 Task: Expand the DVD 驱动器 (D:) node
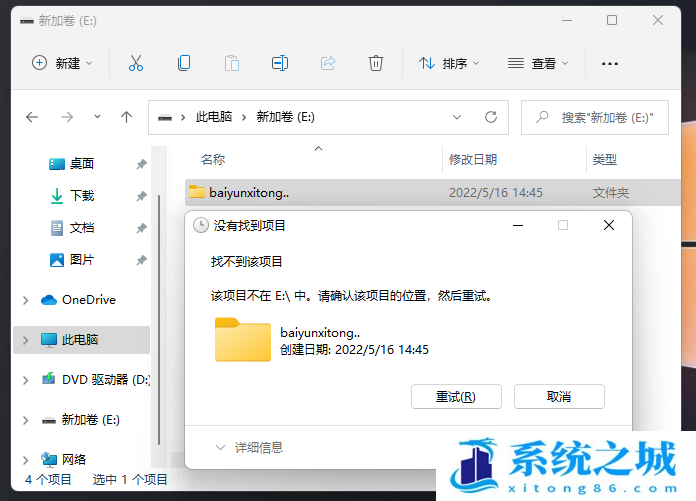click(x=25, y=380)
